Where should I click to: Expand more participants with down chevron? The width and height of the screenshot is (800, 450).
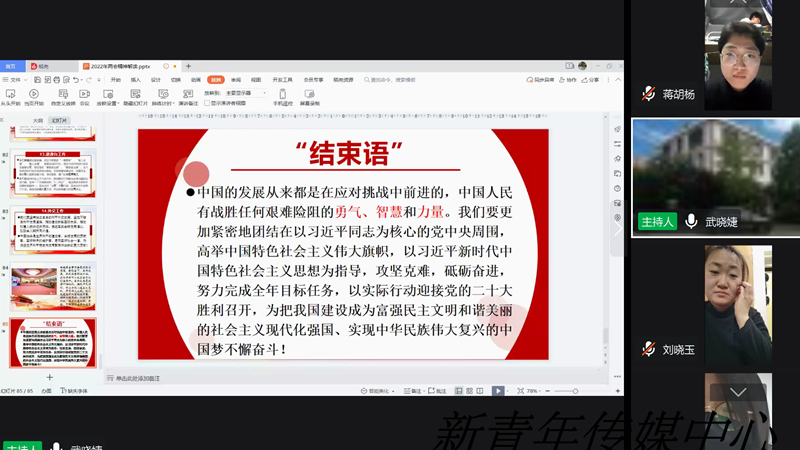(738, 392)
